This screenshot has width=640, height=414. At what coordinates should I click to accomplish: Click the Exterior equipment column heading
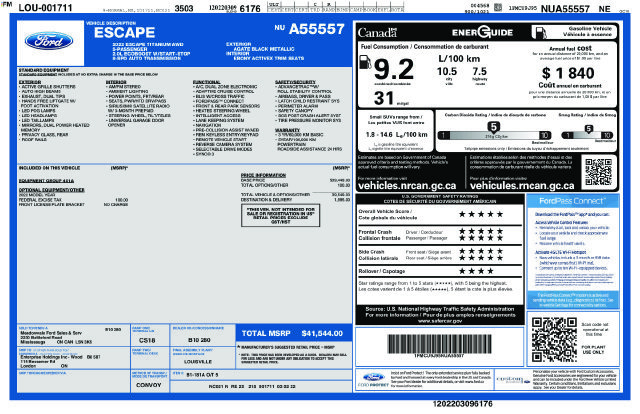pyautogui.click(x=30, y=82)
